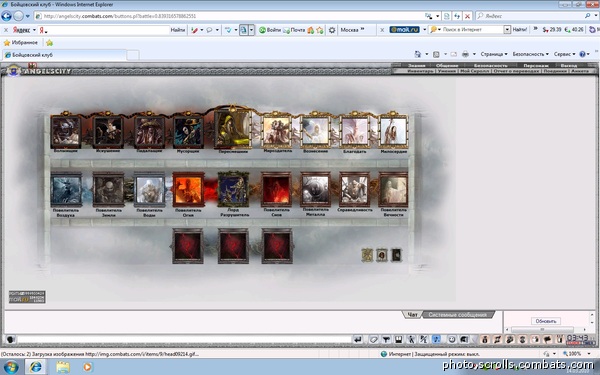Open the smiley emoticons icon
Screen dimensions: 600x375
[x=452, y=339]
